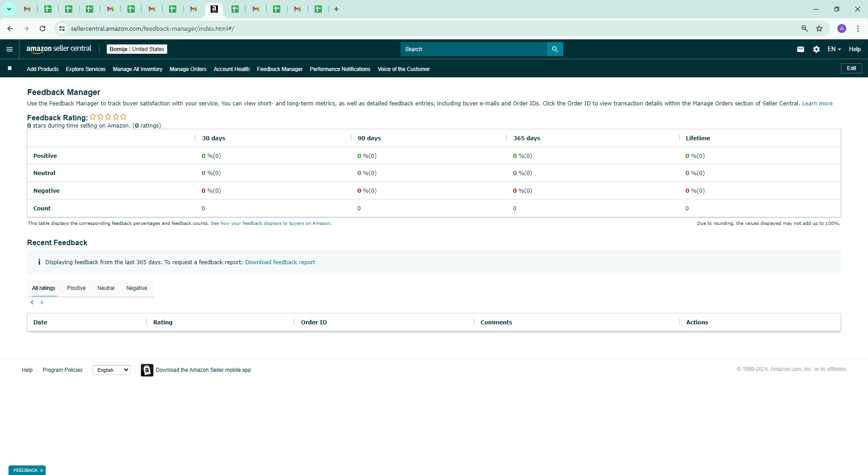
Task: Open the settings gear icon
Action: coord(816,49)
